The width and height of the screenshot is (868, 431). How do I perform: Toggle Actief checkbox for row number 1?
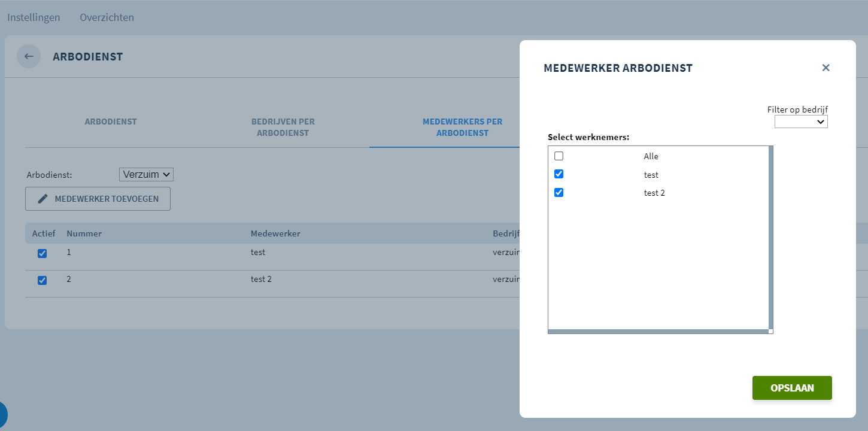click(x=42, y=253)
